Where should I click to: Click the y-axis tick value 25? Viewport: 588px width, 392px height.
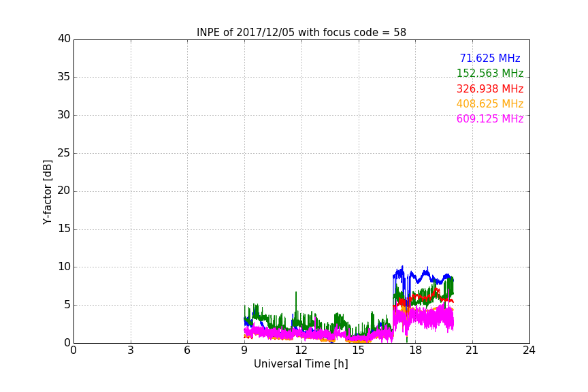pyautogui.click(x=64, y=152)
